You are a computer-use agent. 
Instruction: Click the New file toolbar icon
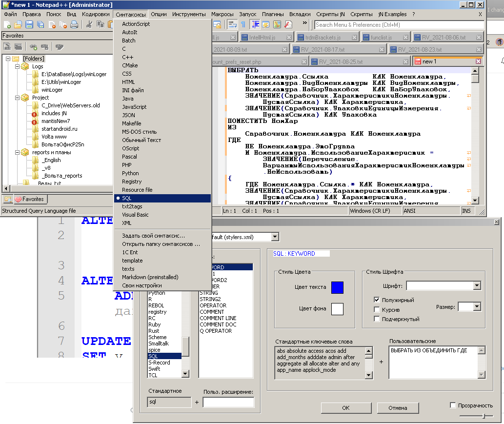coord(7,24)
